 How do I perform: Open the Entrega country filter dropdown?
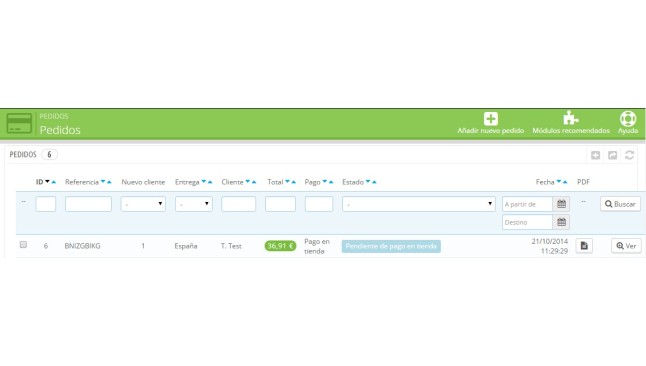click(194, 204)
